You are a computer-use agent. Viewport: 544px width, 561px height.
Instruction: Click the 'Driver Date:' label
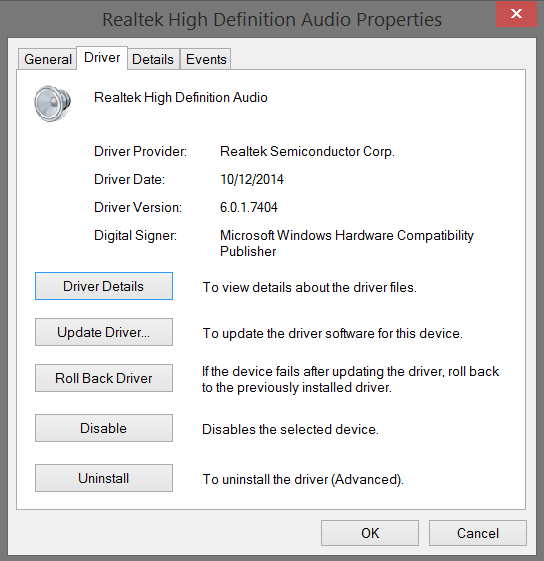(x=130, y=179)
